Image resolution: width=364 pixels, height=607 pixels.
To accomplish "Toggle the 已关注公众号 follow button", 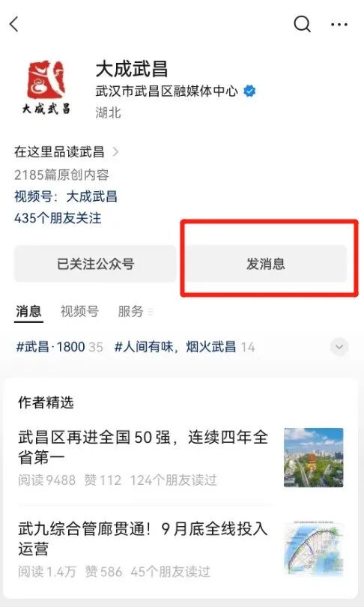I will [x=95, y=264].
